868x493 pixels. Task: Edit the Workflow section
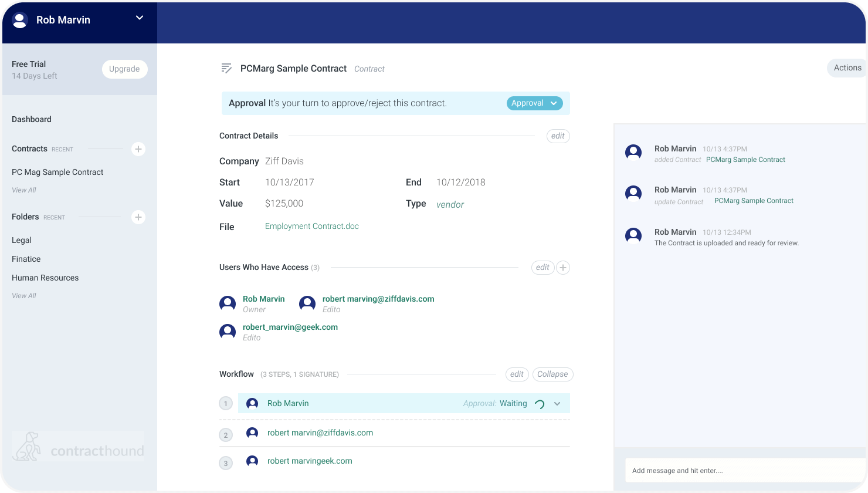[x=517, y=374]
